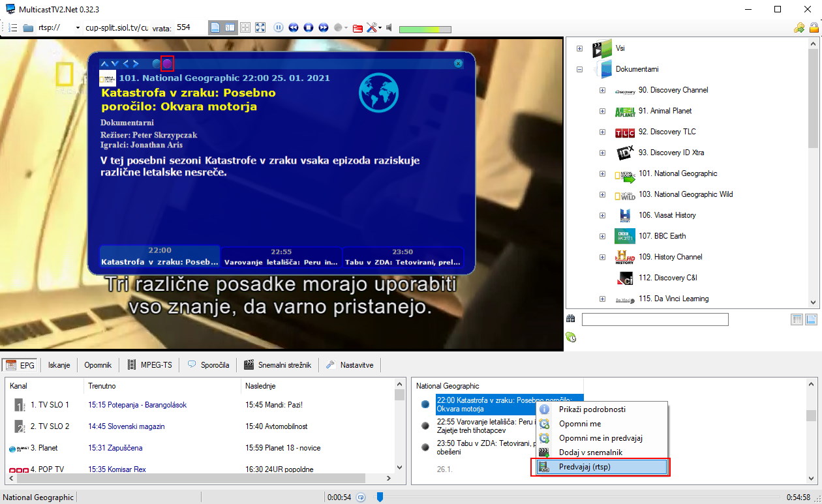Click the left arrow in EPG overlay
This screenshot has width=822, height=504.
pos(126,63)
